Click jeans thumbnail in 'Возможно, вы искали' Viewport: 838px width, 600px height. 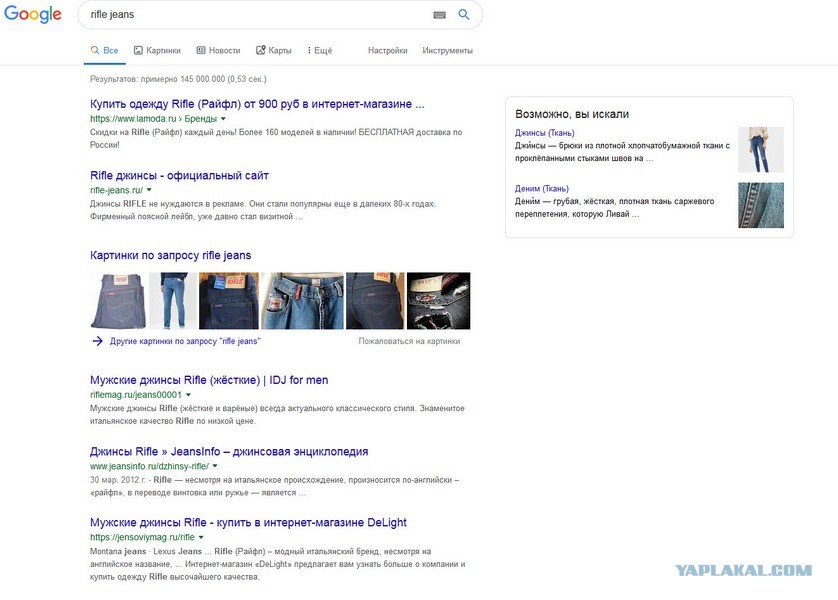coord(761,150)
